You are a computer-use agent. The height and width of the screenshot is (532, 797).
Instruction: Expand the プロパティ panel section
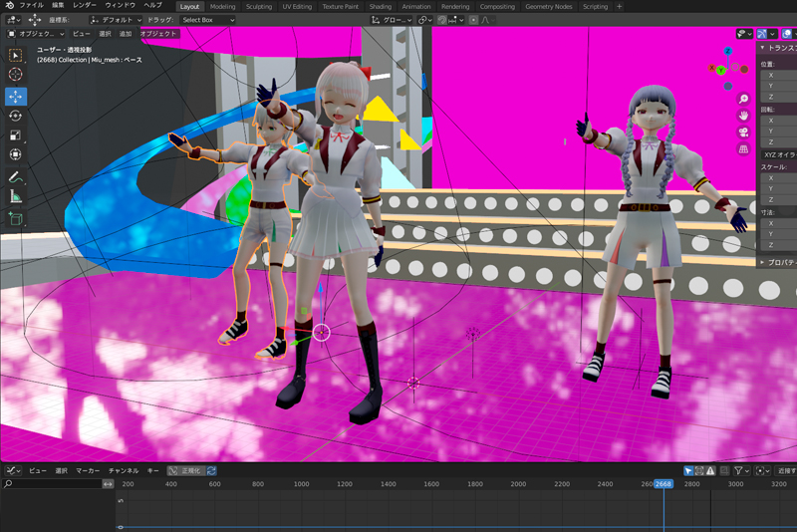777,262
